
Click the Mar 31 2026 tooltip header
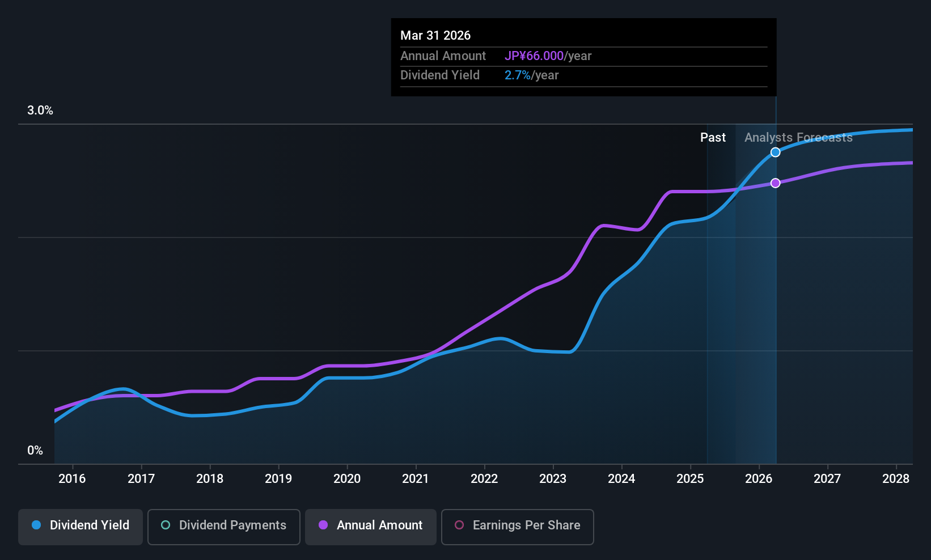point(435,36)
